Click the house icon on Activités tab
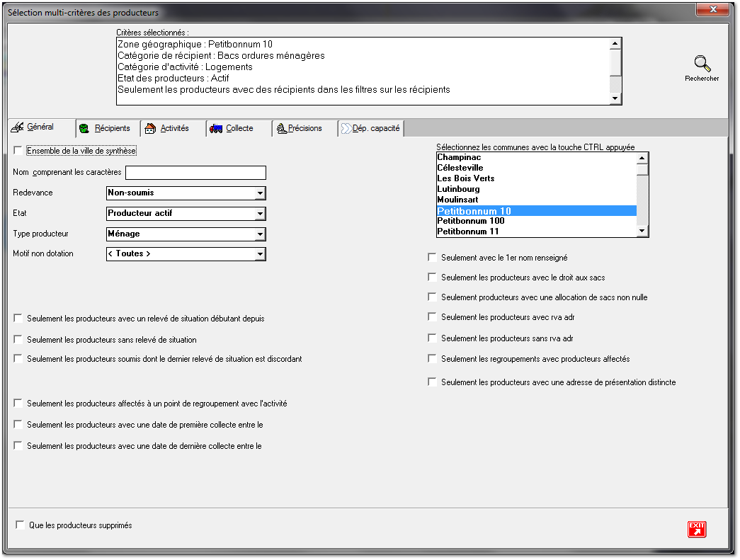 point(150,129)
